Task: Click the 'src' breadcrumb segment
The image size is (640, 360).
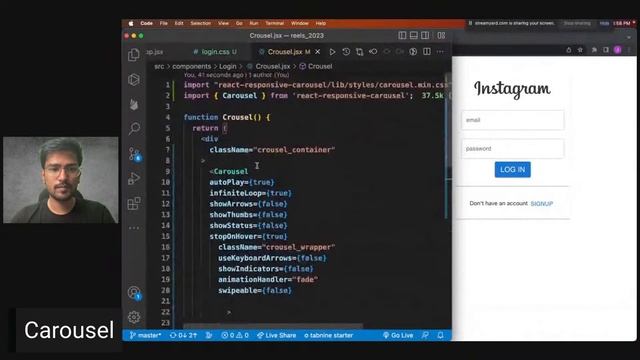Action: click(x=159, y=66)
